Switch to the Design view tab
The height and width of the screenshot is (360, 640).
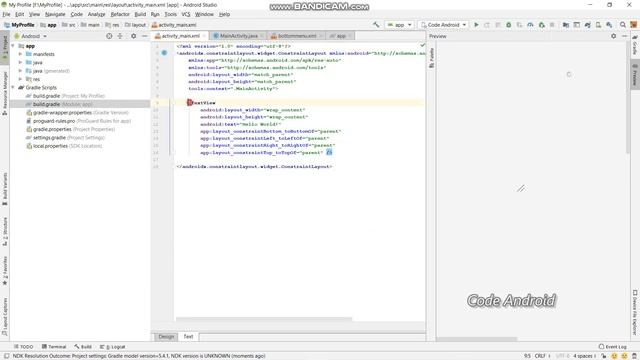coord(166,337)
